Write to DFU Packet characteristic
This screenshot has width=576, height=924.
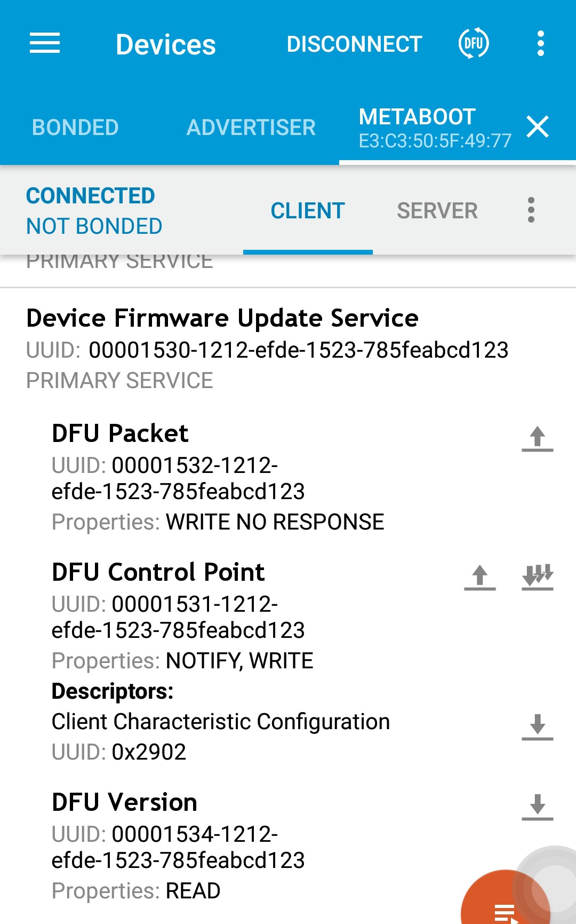[537, 438]
